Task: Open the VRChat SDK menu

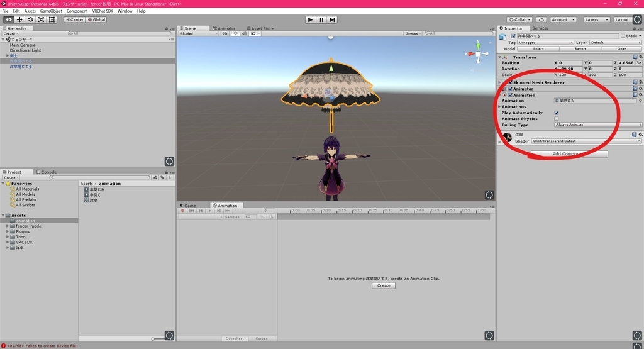Action: (103, 11)
